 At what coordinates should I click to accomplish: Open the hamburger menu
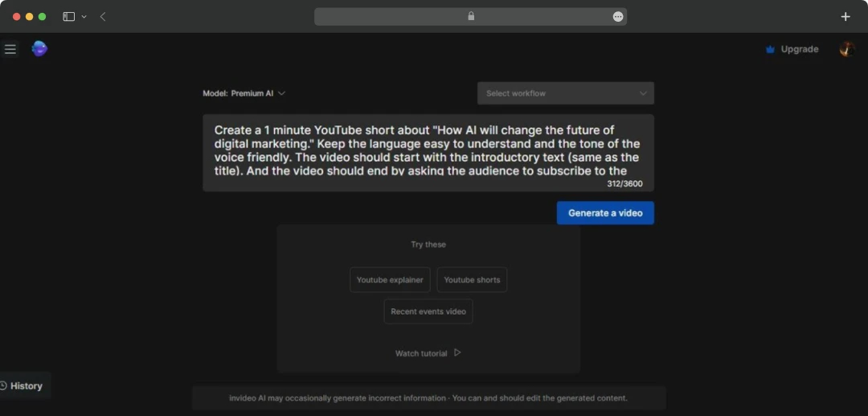[10, 49]
